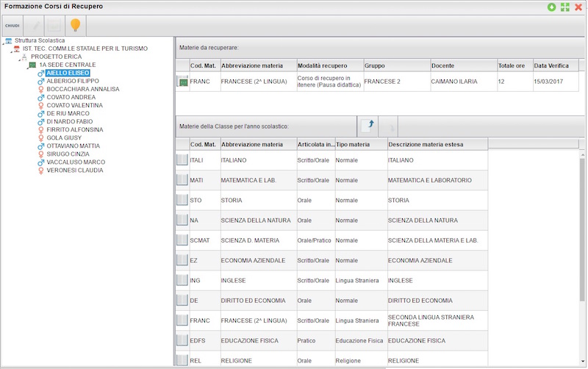Collapse the 1A SEDE CENTRALE node

pyautogui.click(x=28, y=68)
